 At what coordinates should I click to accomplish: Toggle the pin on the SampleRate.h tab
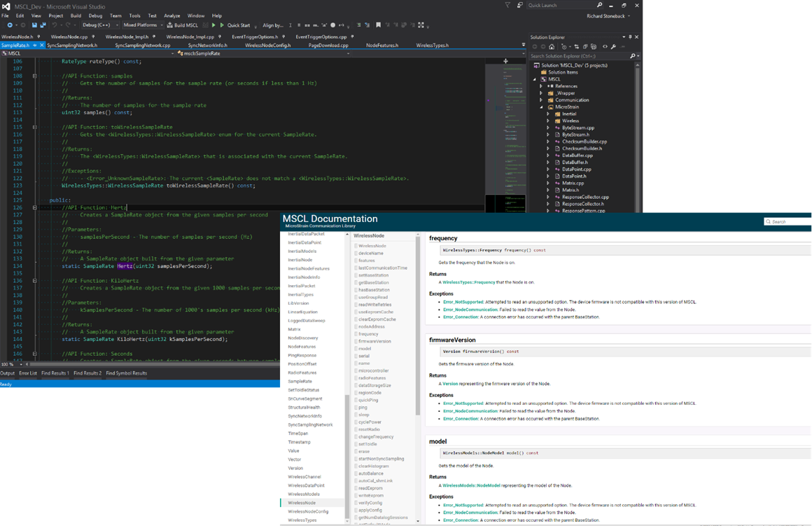coord(35,46)
